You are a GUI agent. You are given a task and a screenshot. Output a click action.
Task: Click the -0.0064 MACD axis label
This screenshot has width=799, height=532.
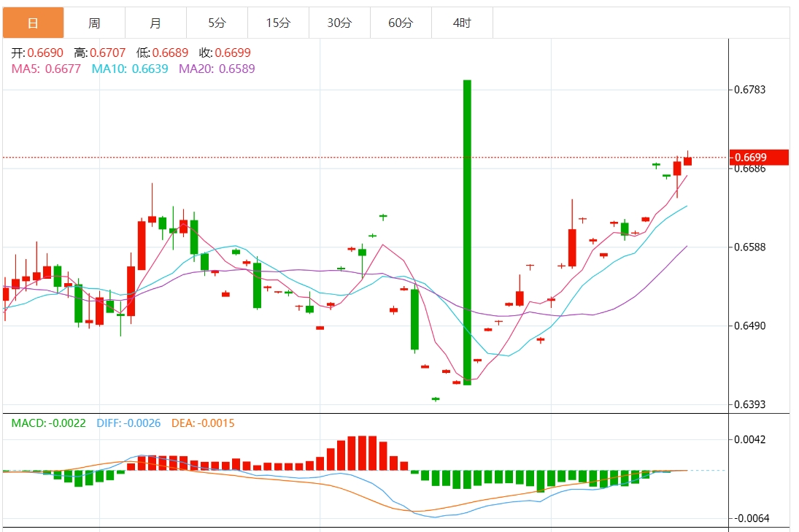tap(751, 519)
